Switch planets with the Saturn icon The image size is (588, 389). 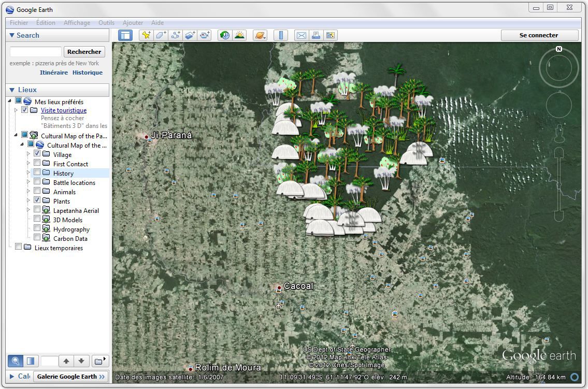click(x=260, y=35)
